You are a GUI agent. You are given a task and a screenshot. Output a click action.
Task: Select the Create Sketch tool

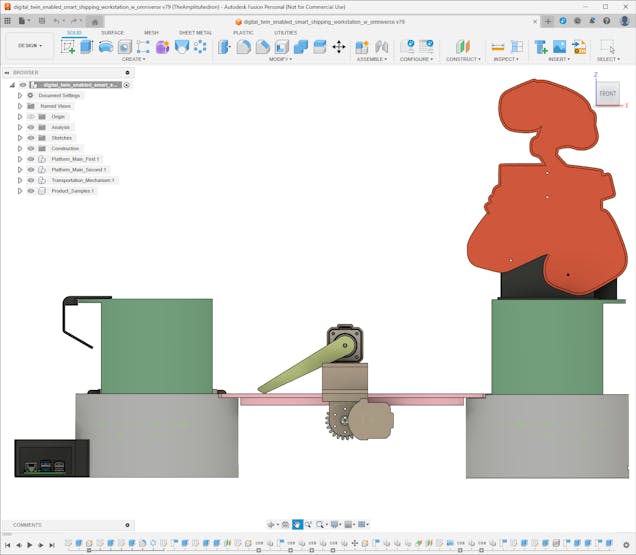click(x=68, y=47)
